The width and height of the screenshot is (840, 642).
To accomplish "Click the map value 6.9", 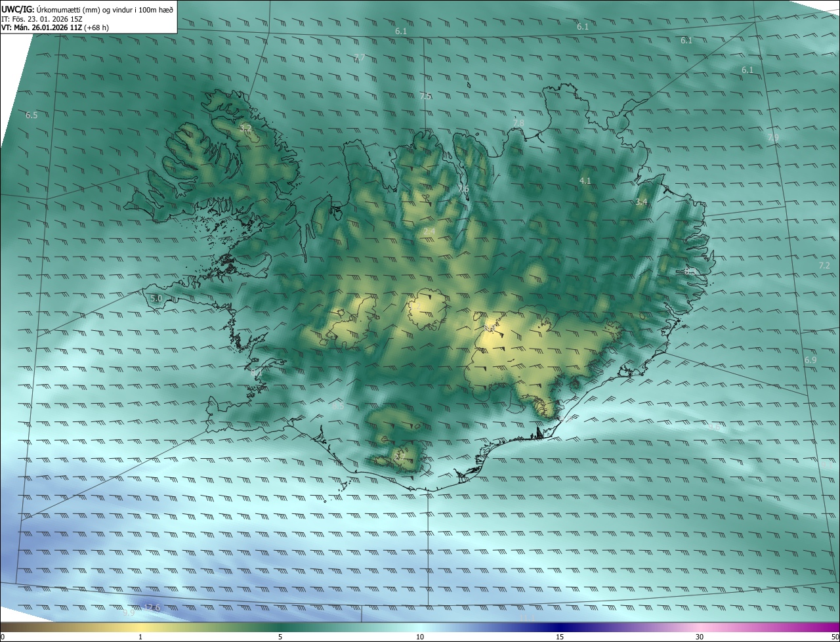I will [810, 360].
